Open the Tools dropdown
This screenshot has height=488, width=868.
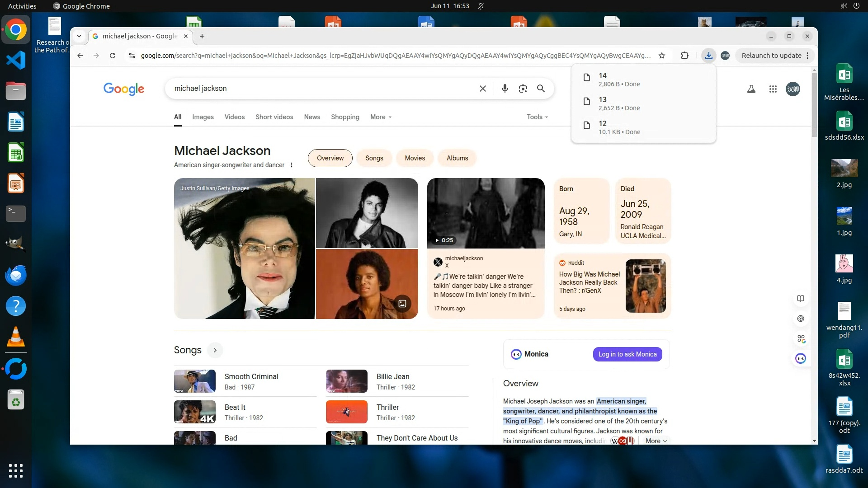(537, 117)
